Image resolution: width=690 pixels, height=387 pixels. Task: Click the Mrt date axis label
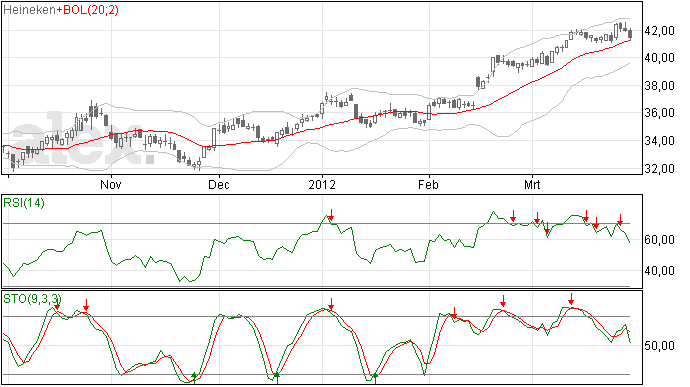[532, 184]
